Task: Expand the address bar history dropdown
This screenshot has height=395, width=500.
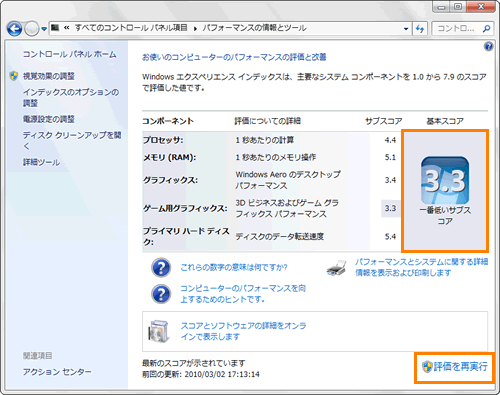Action: coord(406,29)
